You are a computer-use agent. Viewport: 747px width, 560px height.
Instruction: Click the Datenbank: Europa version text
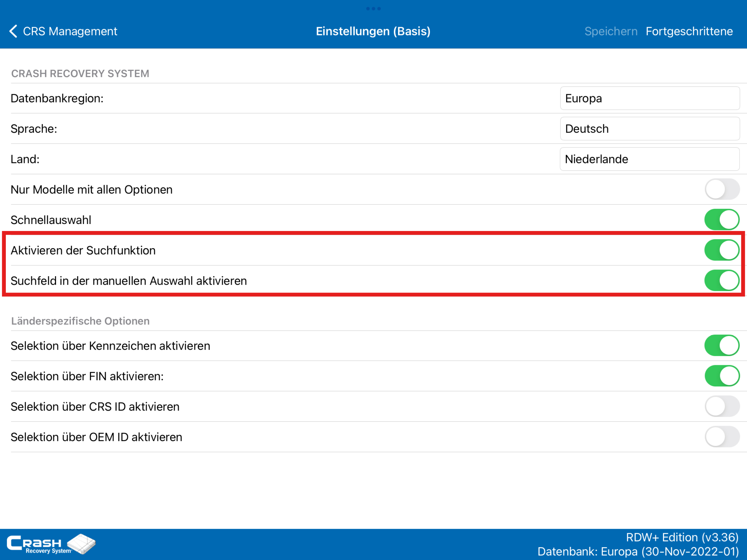coord(638,552)
